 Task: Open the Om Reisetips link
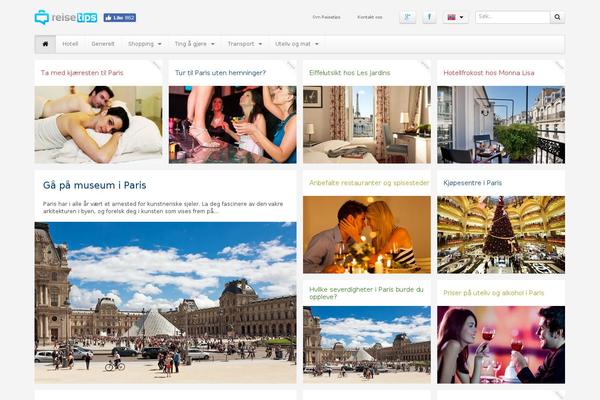tap(326, 17)
